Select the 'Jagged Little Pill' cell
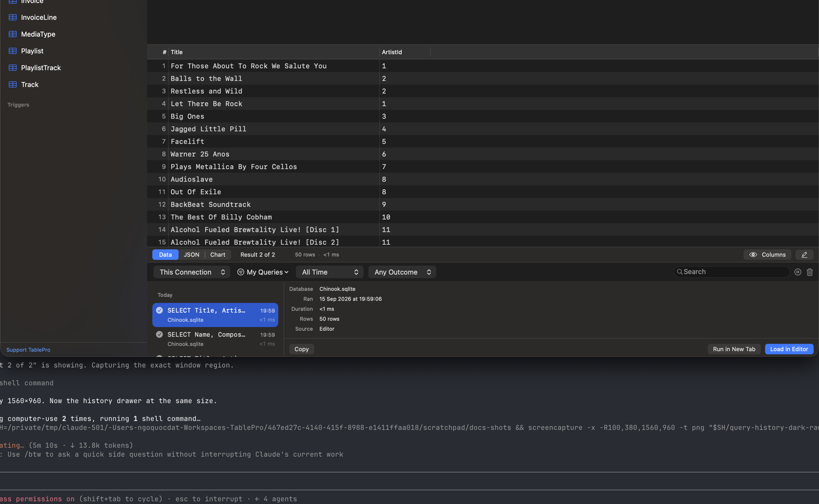The width and height of the screenshot is (819, 504). pyautogui.click(x=274, y=129)
